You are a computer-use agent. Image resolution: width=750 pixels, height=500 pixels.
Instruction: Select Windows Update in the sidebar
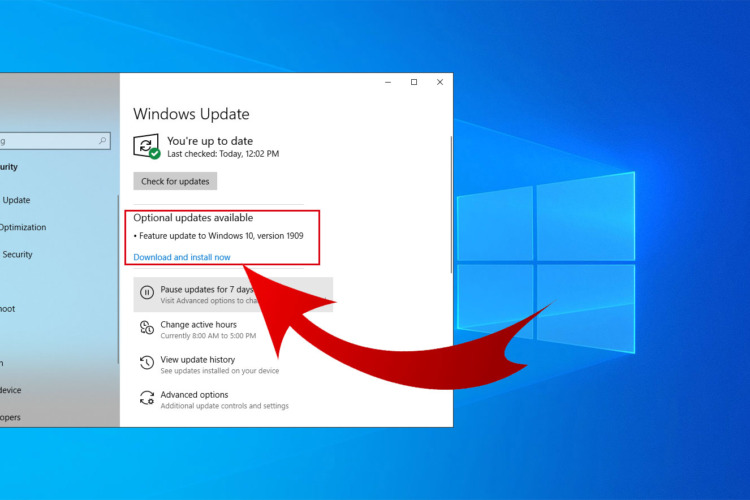point(18,200)
